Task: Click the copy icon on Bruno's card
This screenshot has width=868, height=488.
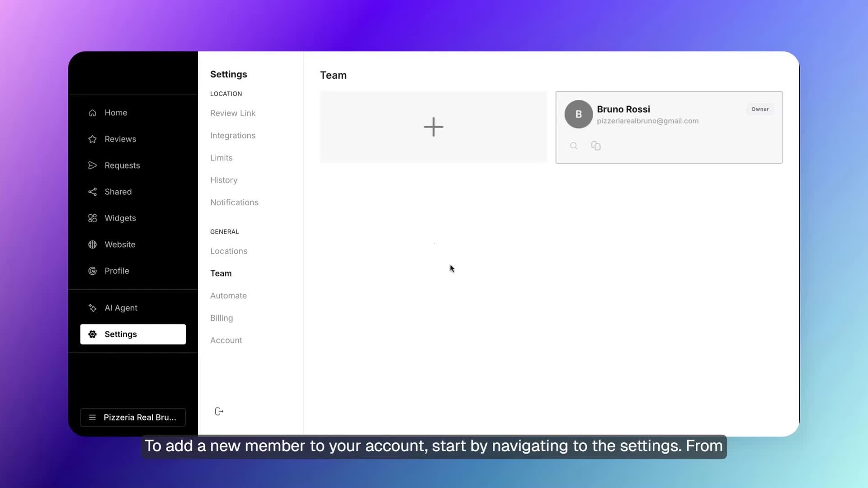Action: [x=596, y=146]
